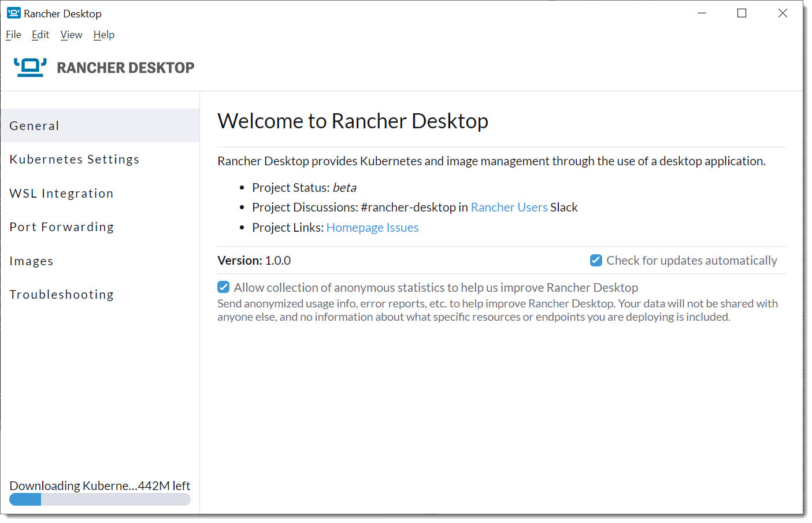Viewport: 812px width, 523px height.
Task: Toggle anonymous statistics collection checkbox
Action: pyautogui.click(x=224, y=287)
